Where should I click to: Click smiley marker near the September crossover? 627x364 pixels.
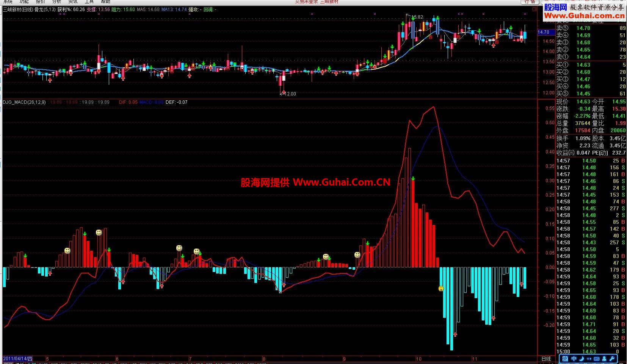357,255
